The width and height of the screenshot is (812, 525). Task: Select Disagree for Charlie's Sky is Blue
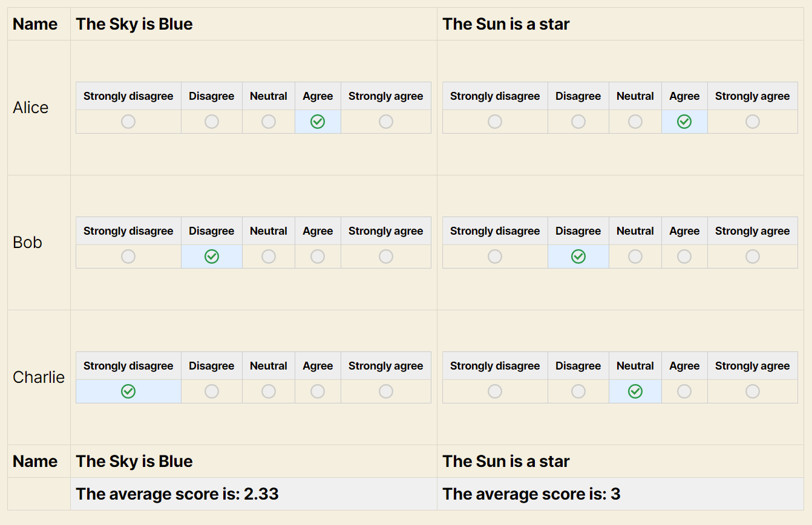click(x=212, y=391)
